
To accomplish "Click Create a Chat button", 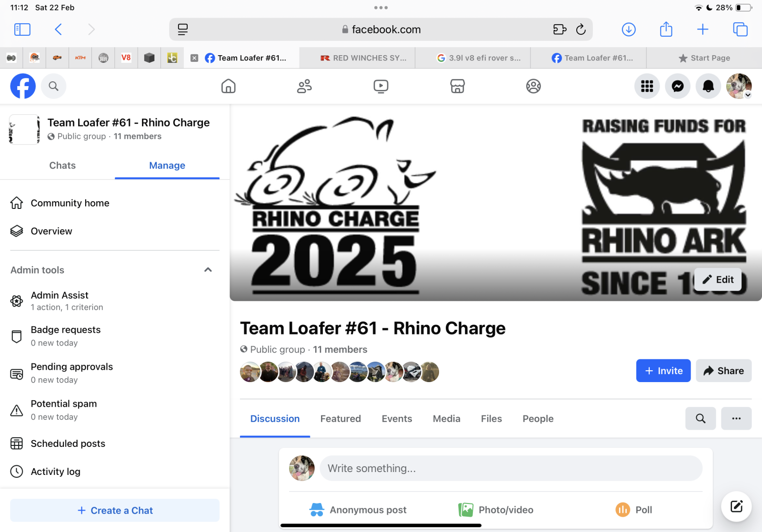I will pyautogui.click(x=115, y=511).
